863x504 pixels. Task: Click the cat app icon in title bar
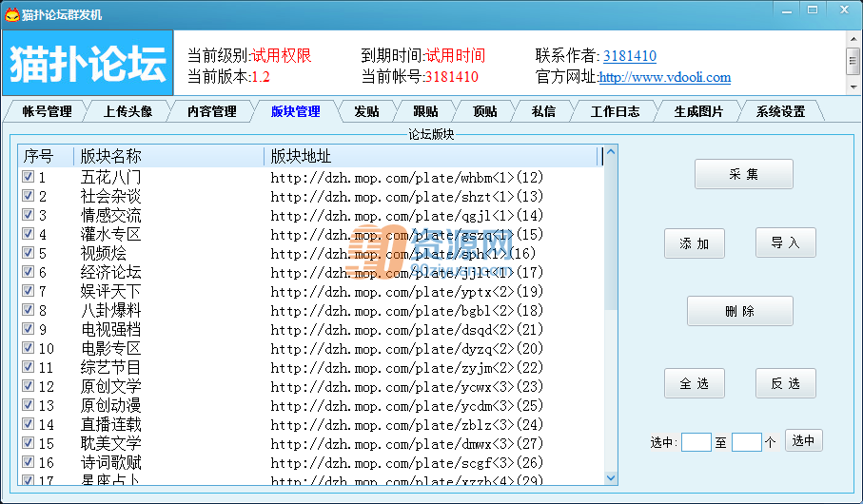[11, 15]
